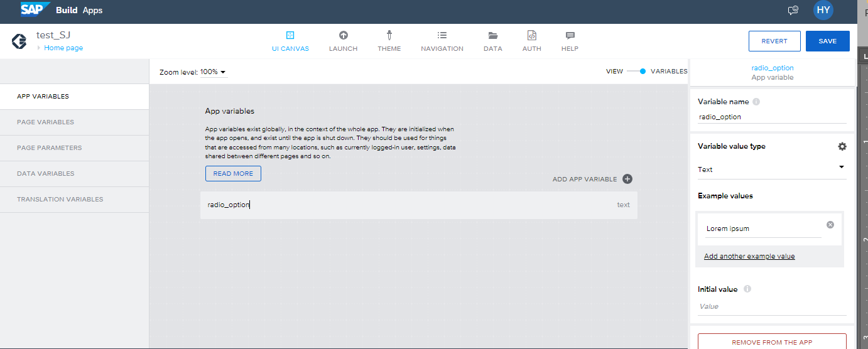
Task: Click the Initial value input field
Action: (771, 307)
